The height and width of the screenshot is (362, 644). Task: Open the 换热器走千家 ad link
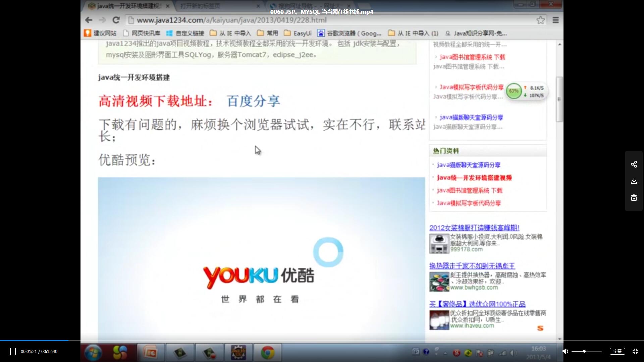472,266
